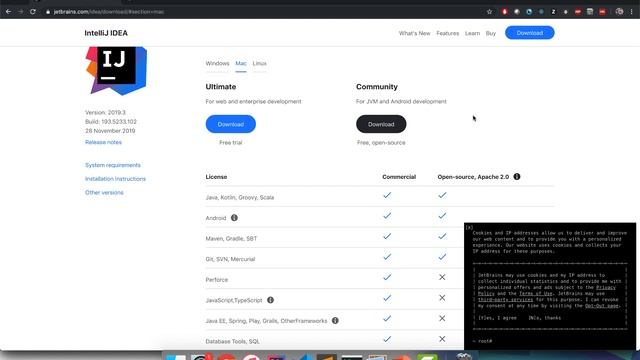Screen dimensions: 640x360
Task: Choose '[N]o, thanks' in cookie popup
Action: point(544,318)
